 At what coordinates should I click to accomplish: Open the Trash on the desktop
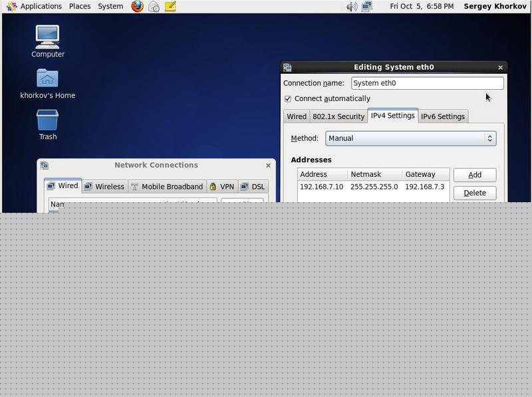(x=47, y=121)
